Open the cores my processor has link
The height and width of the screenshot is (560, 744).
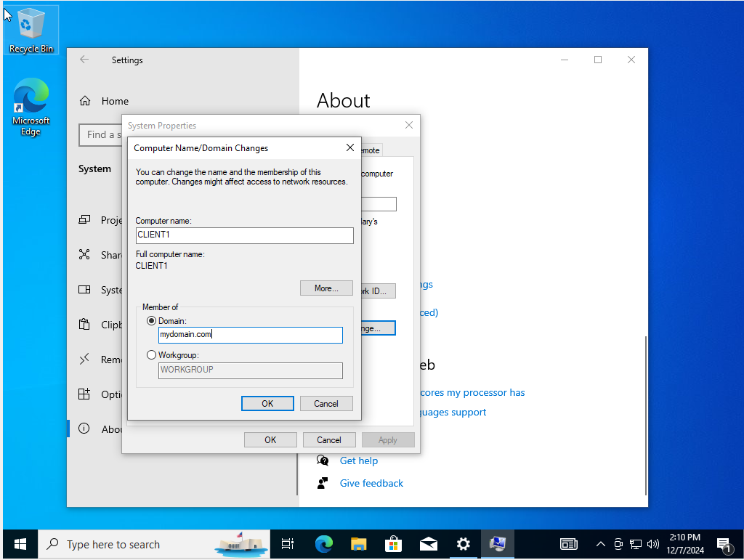472,393
